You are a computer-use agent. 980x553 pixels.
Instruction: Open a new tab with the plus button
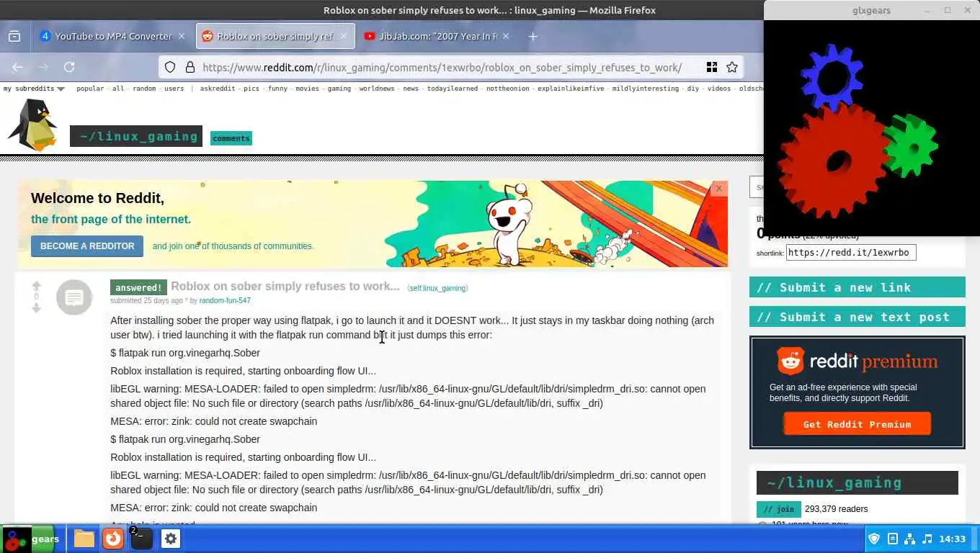[x=533, y=36]
